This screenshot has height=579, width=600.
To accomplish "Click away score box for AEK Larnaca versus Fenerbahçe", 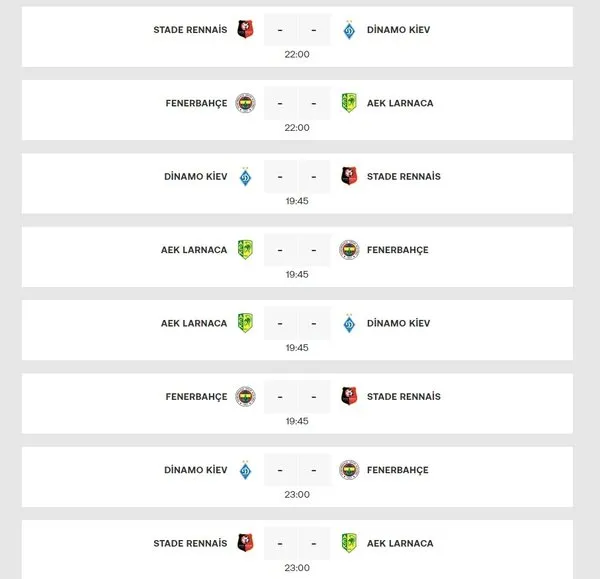I will [314, 250].
